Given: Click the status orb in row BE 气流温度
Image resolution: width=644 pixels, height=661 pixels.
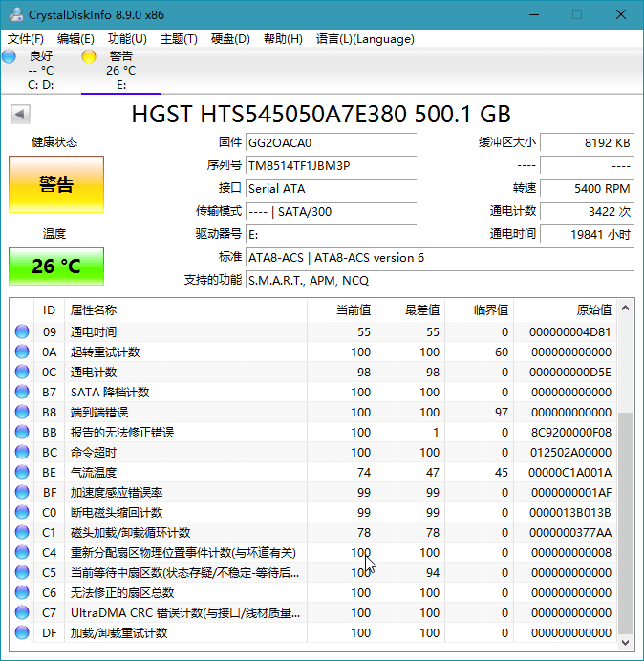Looking at the screenshot, I should 22,472.
